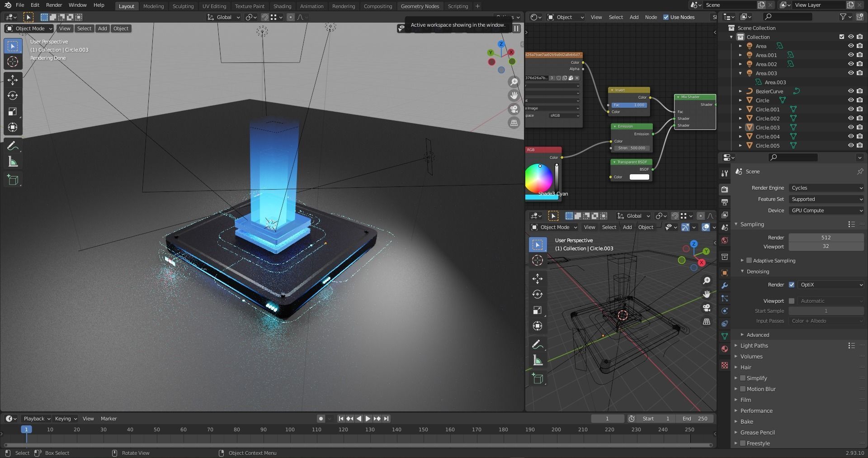Switch to UV Editing workspace tab
The image size is (868, 458).
[x=214, y=6]
